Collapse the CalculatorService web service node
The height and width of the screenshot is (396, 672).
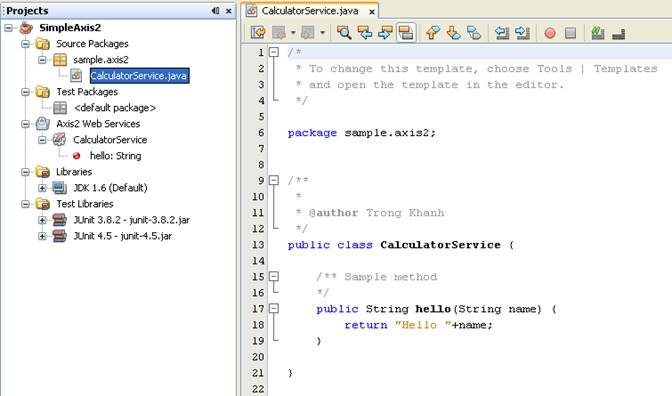click(x=42, y=140)
